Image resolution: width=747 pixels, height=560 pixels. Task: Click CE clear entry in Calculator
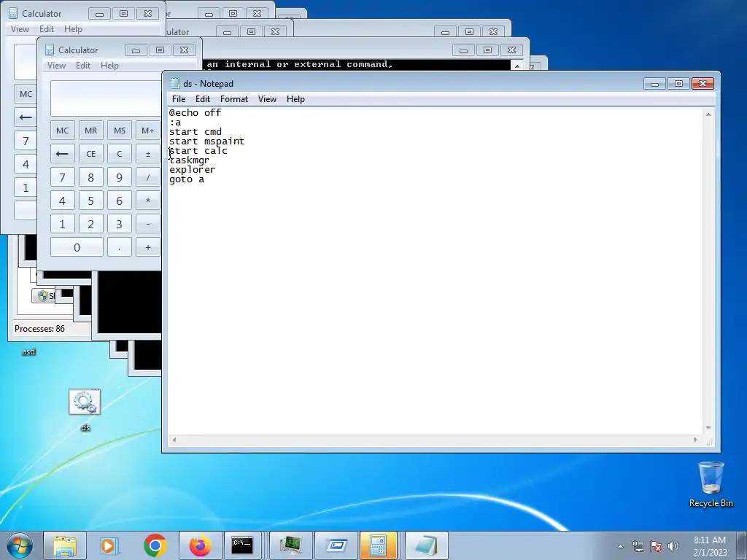click(x=91, y=154)
